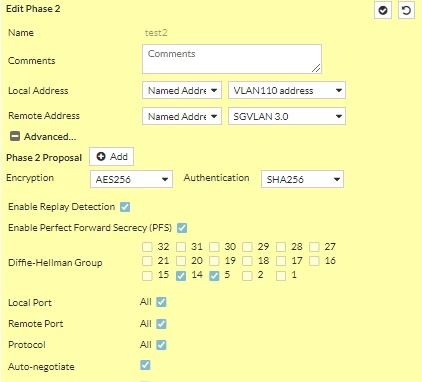
Task: Change Authentication from SHA256
Action: [x=302, y=179]
